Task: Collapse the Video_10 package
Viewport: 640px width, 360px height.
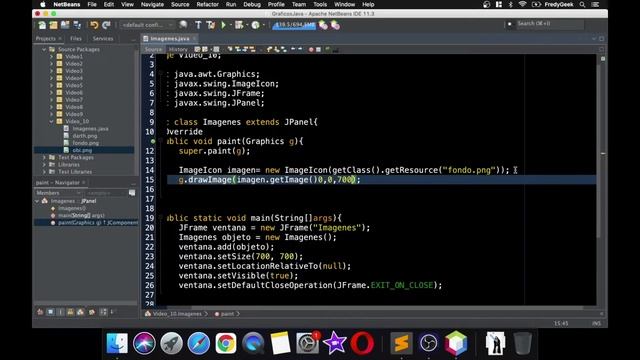Action: pyautogui.click(x=51, y=121)
